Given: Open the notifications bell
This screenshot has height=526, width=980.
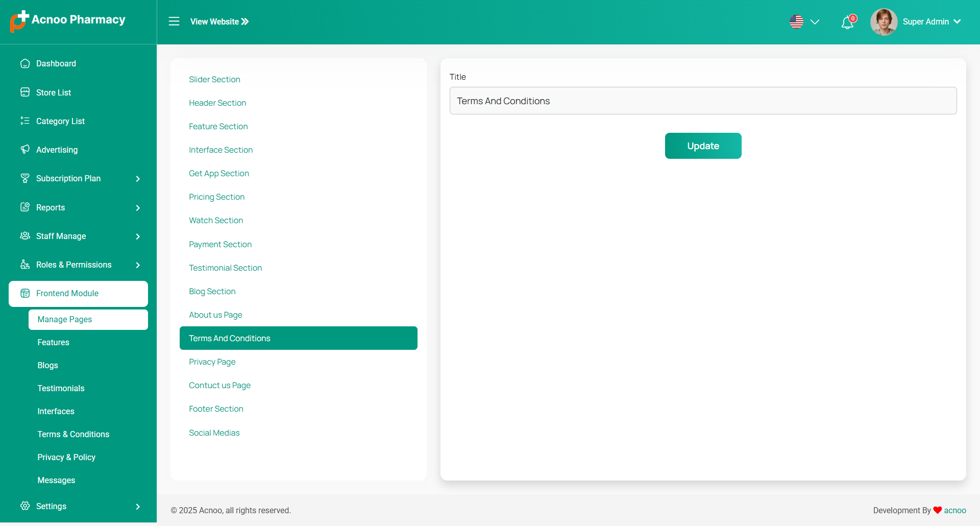Looking at the screenshot, I should (847, 22).
